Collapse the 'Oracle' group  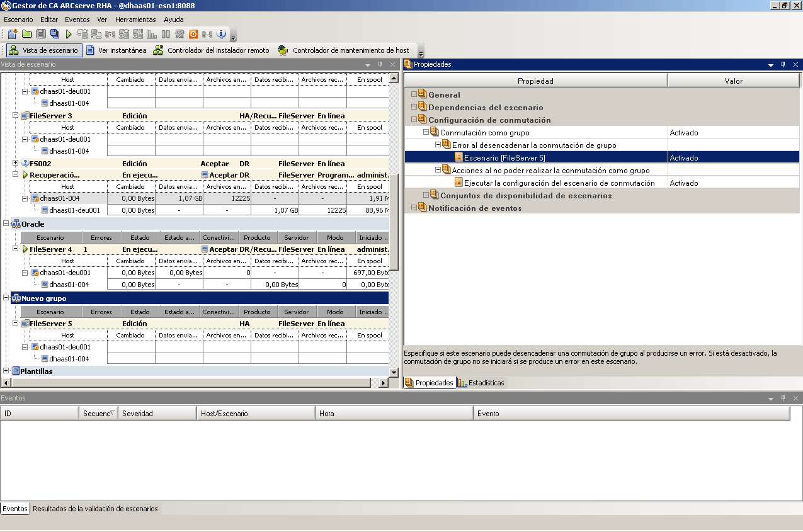[x=6, y=224]
